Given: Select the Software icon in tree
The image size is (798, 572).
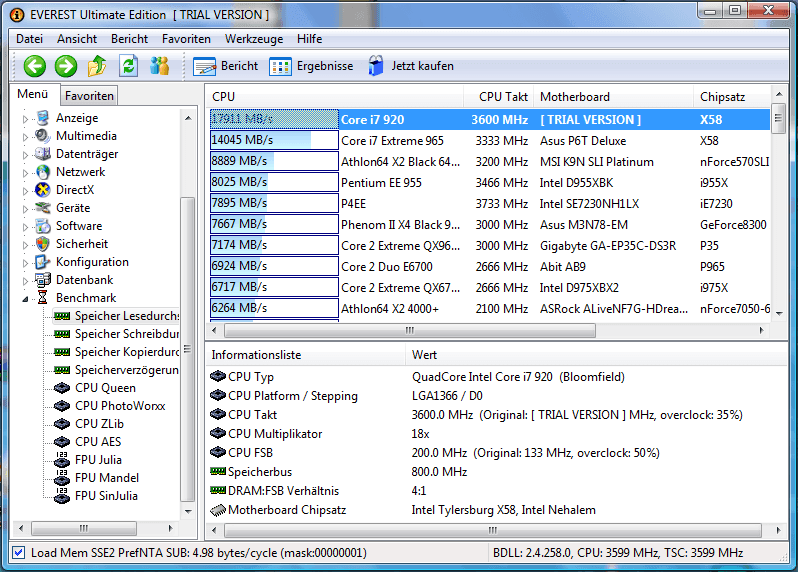Looking at the screenshot, I should click(x=43, y=226).
